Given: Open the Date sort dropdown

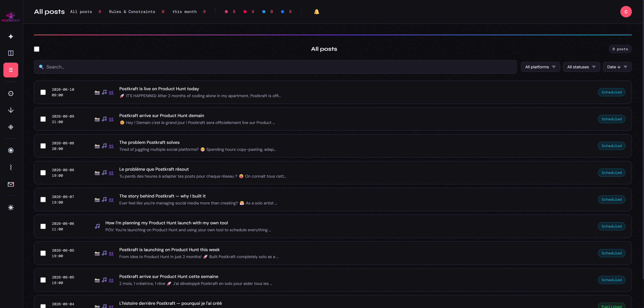Looking at the screenshot, I should (617, 67).
